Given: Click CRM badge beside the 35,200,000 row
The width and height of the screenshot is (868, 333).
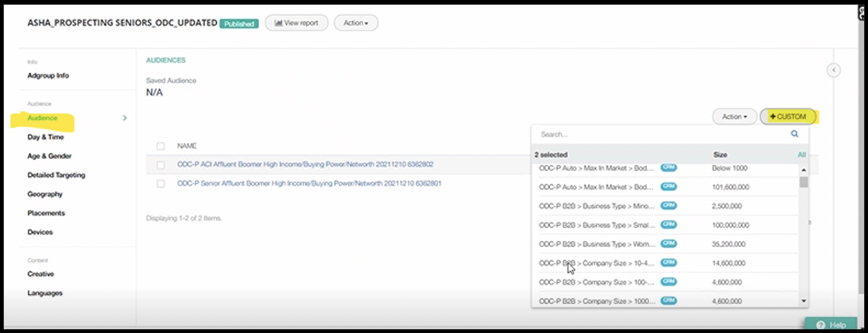Looking at the screenshot, I should point(668,243).
